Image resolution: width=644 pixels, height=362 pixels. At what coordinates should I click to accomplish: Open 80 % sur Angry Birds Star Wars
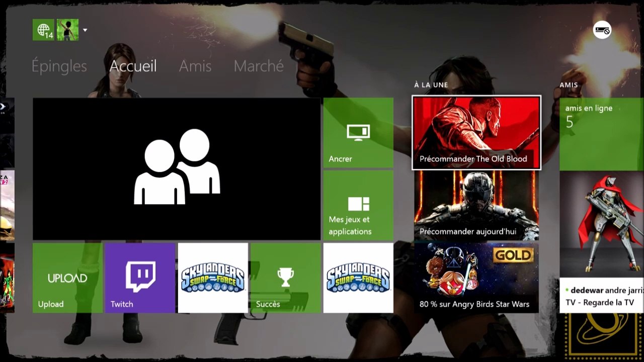click(x=476, y=278)
